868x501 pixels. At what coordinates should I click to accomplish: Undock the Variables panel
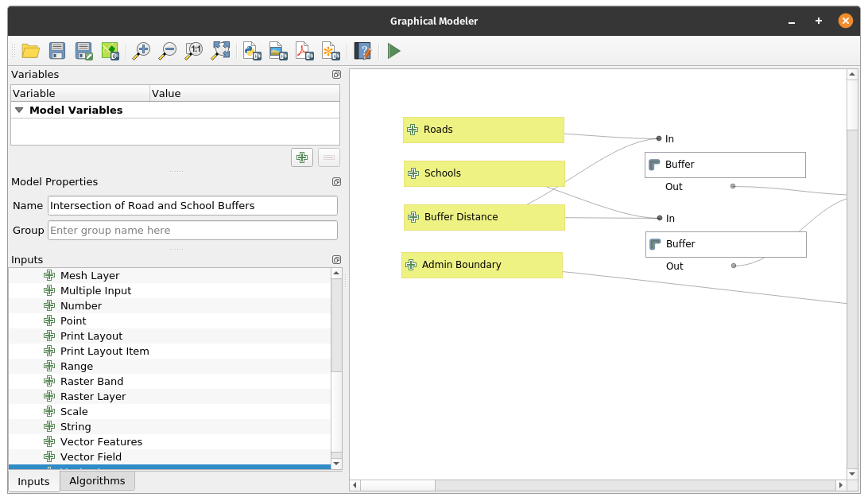click(x=336, y=75)
